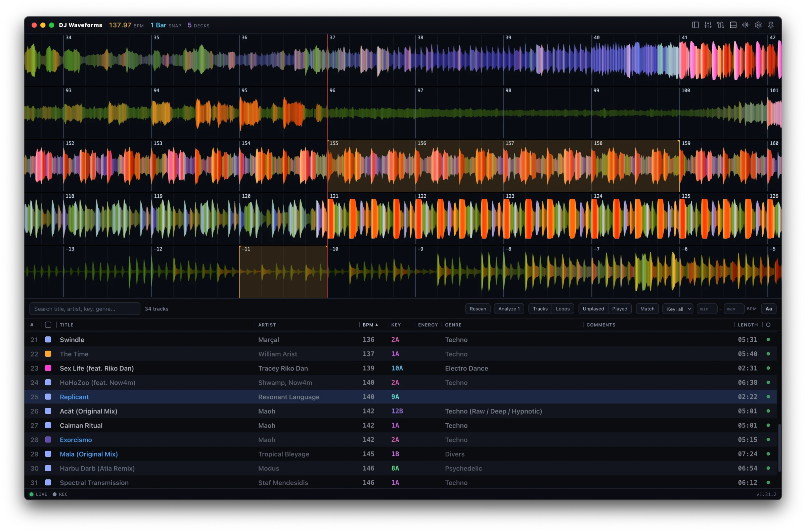Open the Key: all dropdown
Screen dimensions: 806x532
[677, 309]
